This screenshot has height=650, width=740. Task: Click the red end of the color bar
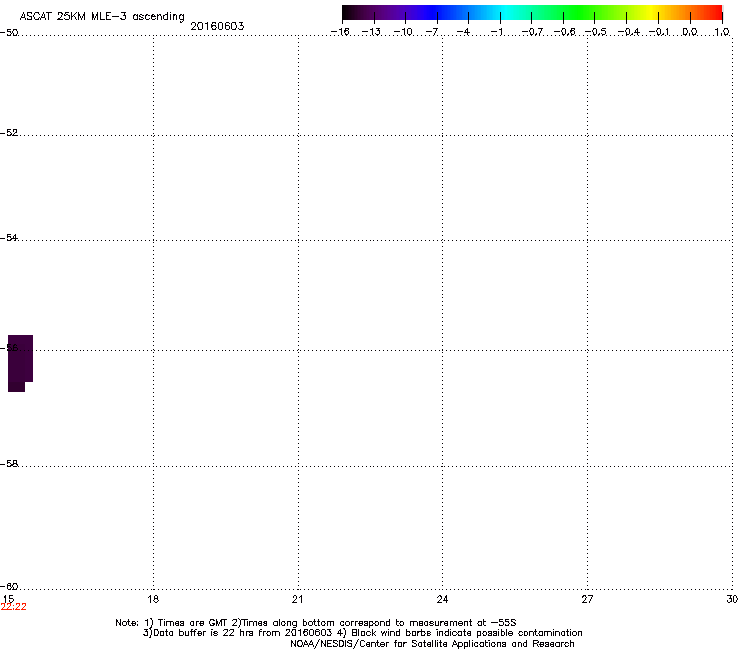[x=715, y=13]
